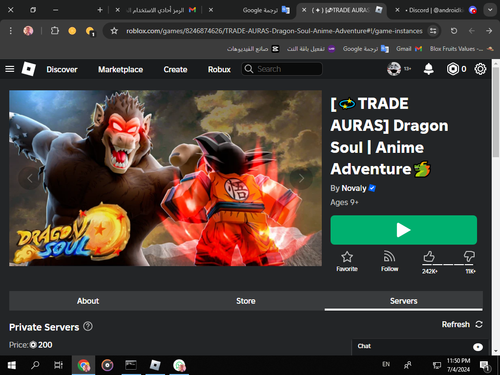Open the Gmail bookmark
Image resolution: width=500 pixels, height=375 pixels.
click(409, 49)
